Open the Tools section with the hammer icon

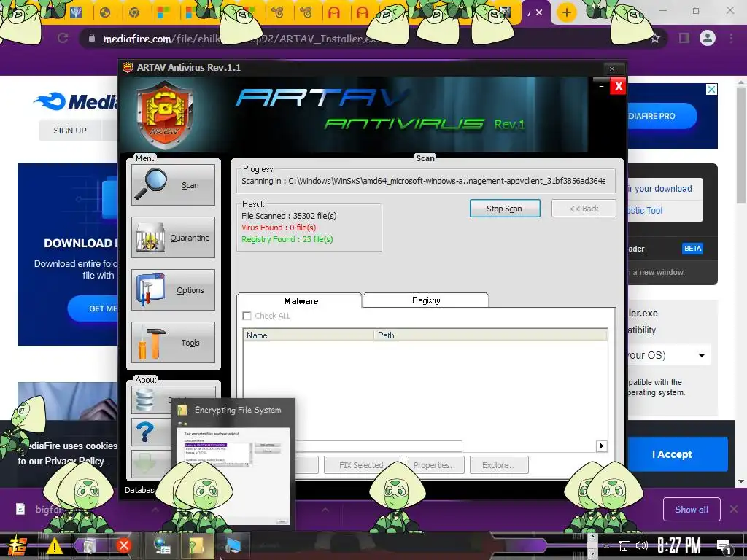pos(173,342)
